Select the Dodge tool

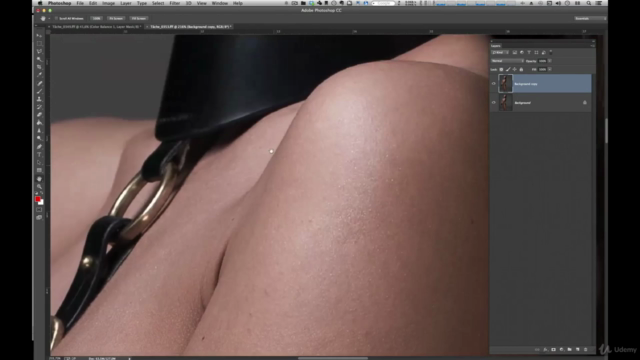pos(39,138)
